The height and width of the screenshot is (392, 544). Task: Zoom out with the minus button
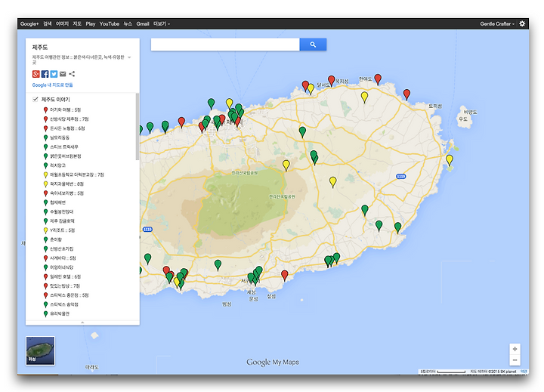point(515,360)
